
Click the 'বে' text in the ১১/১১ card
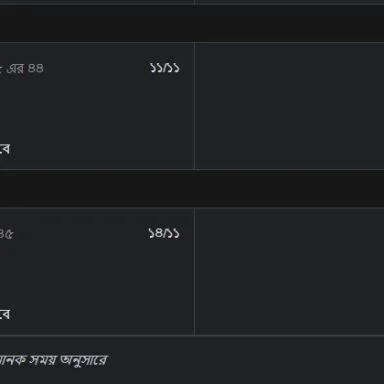[x=5, y=149]
